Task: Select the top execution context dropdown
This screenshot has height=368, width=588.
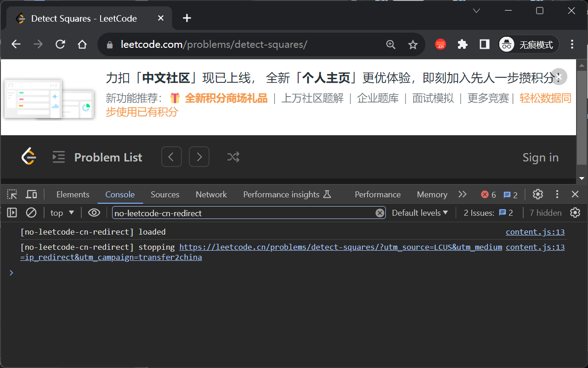Action: point(62,213)
